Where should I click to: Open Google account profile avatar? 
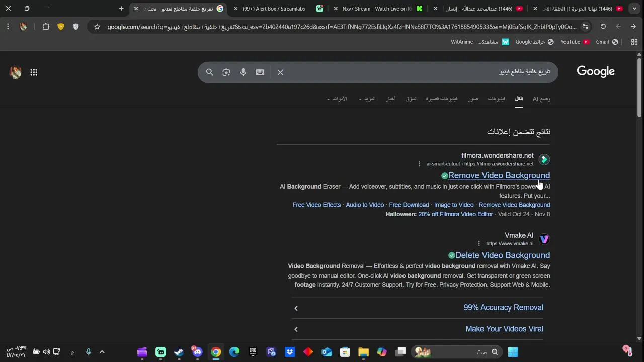point(16,72)
